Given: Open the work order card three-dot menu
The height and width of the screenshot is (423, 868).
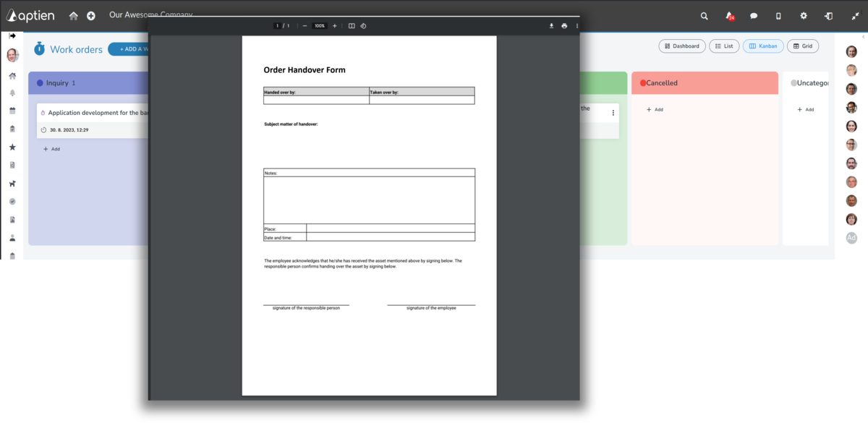Looking at the screenshot, I should [613, 113].
